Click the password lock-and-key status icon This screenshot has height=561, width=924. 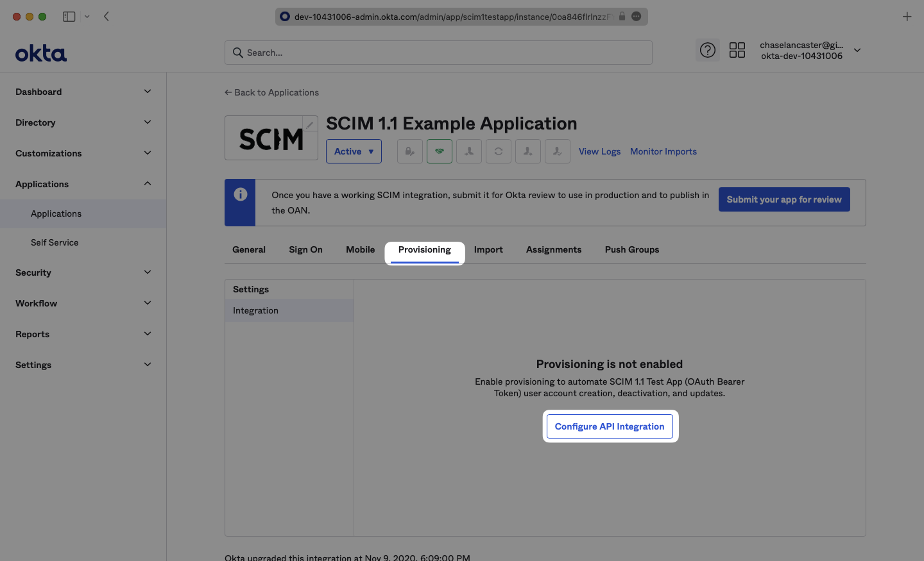(409, 151)
